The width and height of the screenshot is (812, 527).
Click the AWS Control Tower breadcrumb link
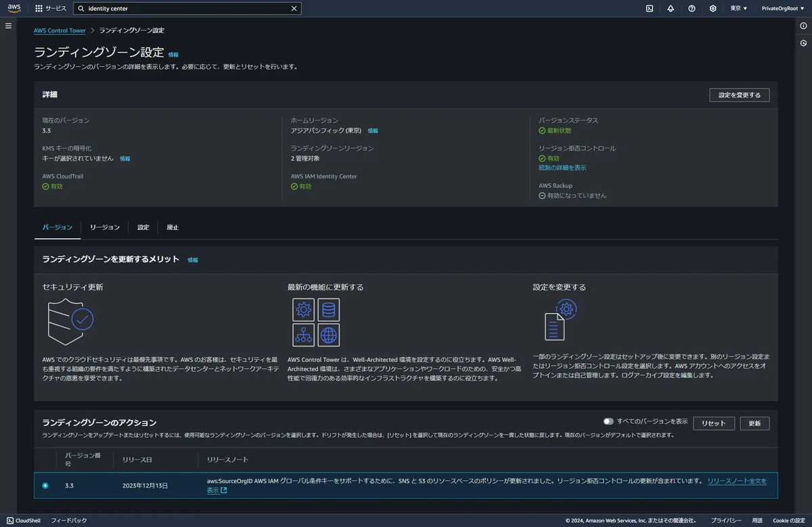(60, 30)
